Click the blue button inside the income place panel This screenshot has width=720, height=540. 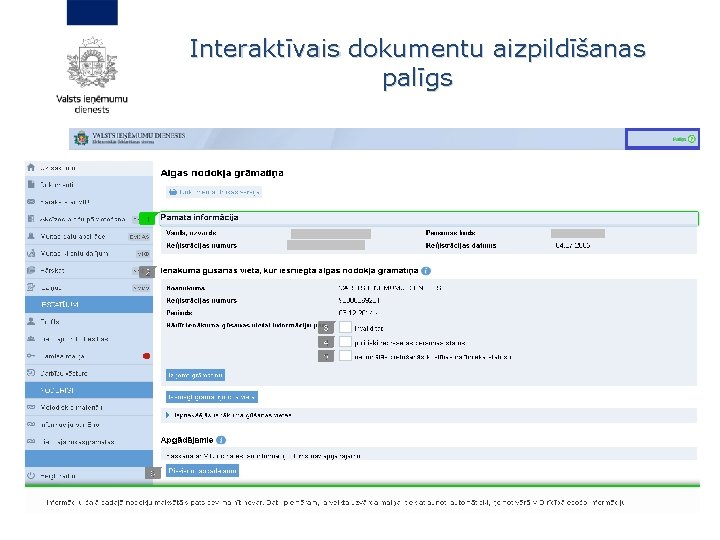point(195,375)
